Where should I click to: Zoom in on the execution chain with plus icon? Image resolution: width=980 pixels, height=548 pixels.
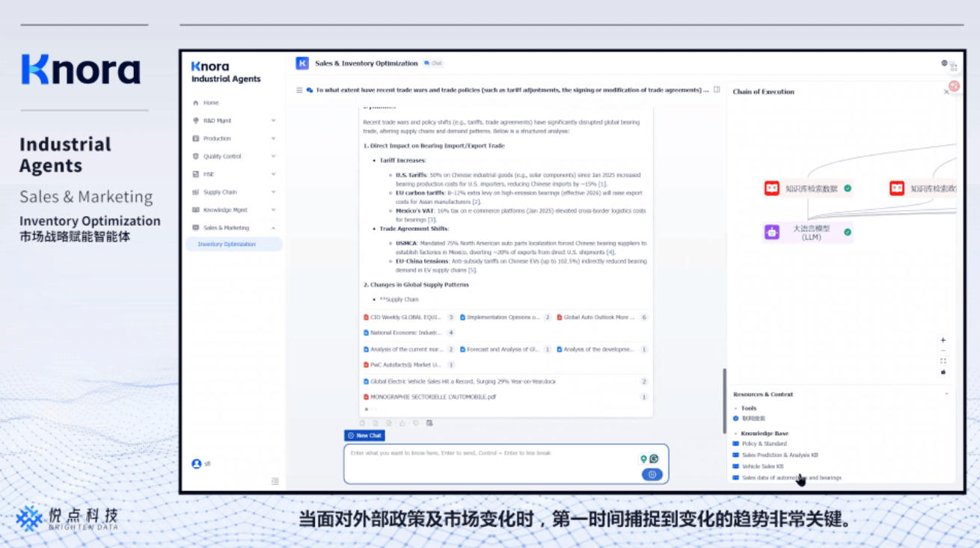point(943,340)
